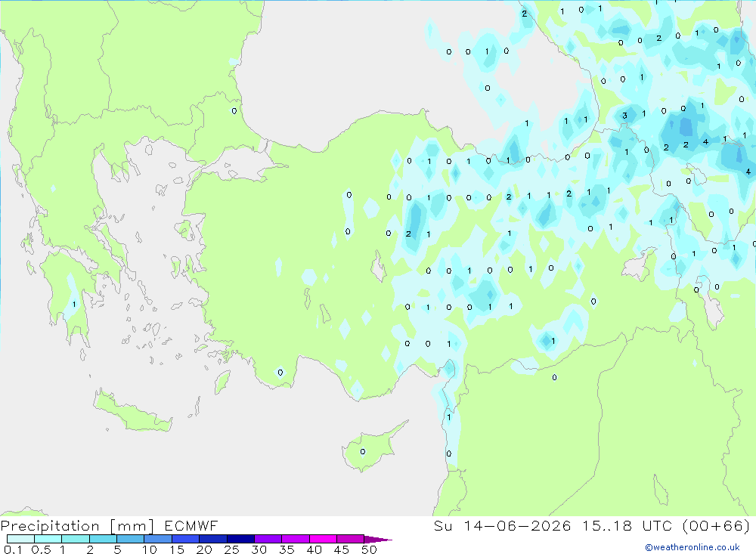Click the legend scale label '40'
Screen dimensions: 756x554
click(314, 549)
